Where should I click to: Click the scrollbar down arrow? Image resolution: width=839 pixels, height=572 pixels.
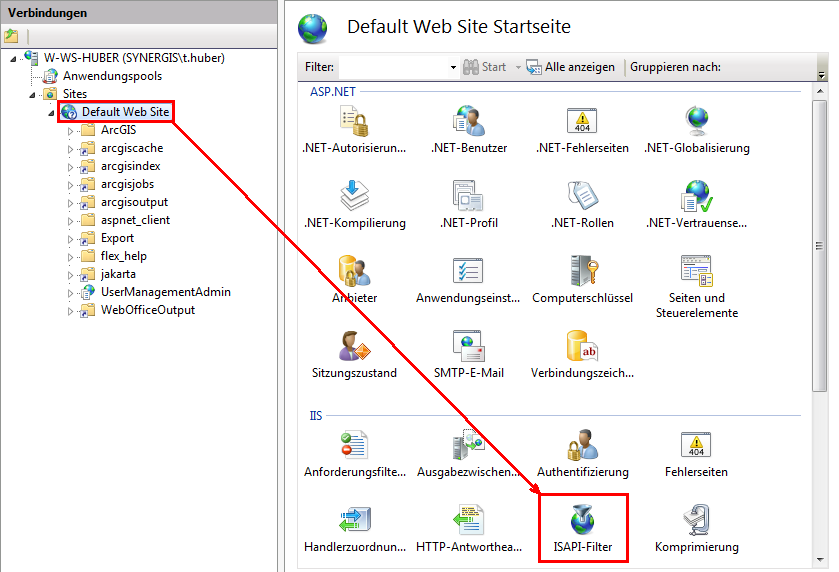click(x=820, y=560)
